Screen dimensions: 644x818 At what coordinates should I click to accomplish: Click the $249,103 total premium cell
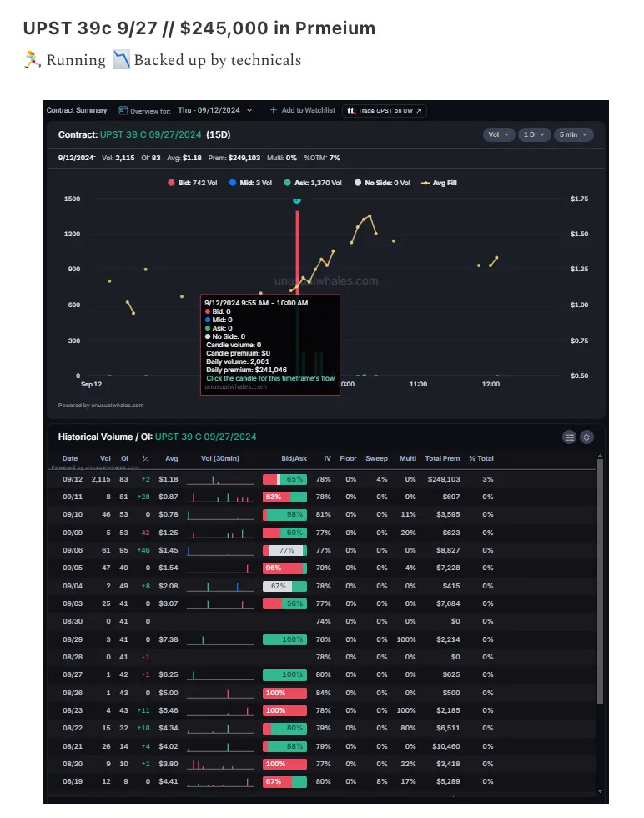[x=444, y=479]
